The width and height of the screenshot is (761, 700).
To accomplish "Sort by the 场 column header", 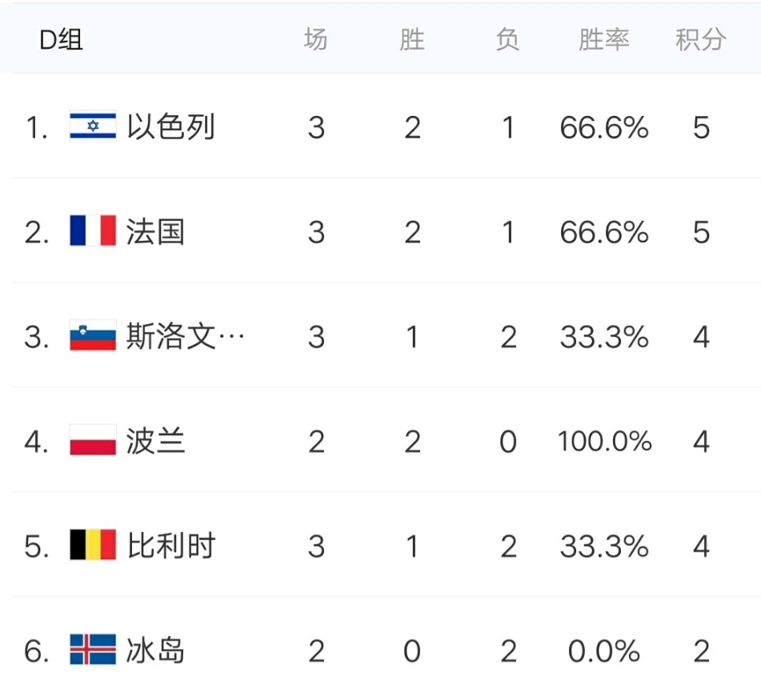I will coord(316,39).
